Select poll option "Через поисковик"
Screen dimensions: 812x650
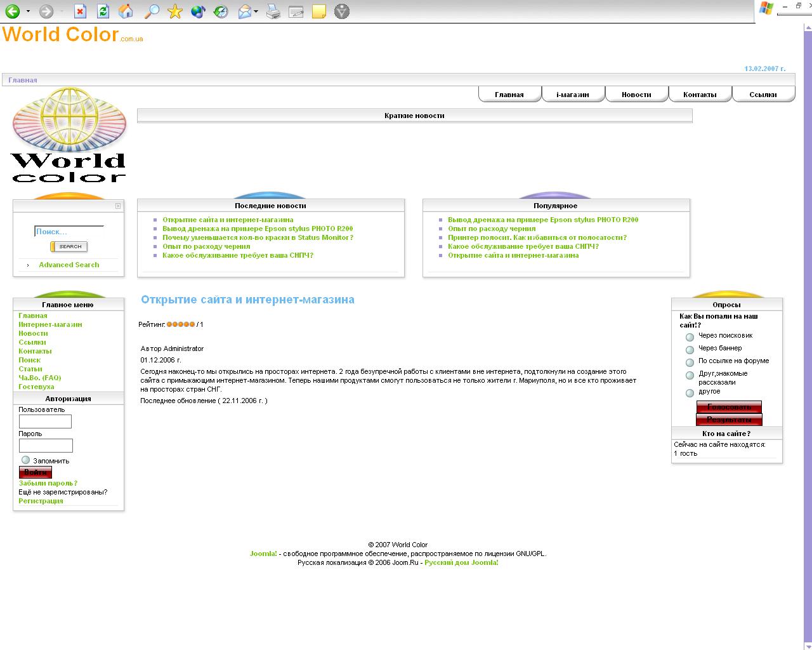click(x=690, y=337)
